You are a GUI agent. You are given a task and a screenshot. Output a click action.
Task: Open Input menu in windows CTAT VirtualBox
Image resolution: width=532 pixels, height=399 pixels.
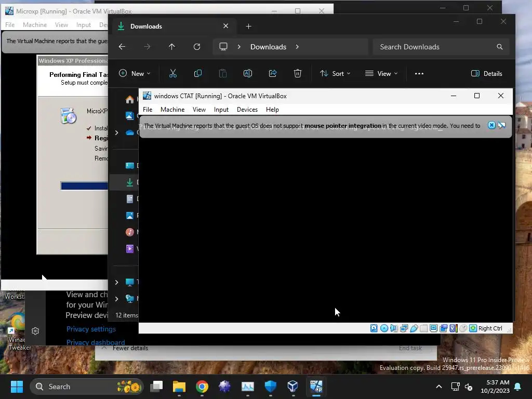(221, 109)
